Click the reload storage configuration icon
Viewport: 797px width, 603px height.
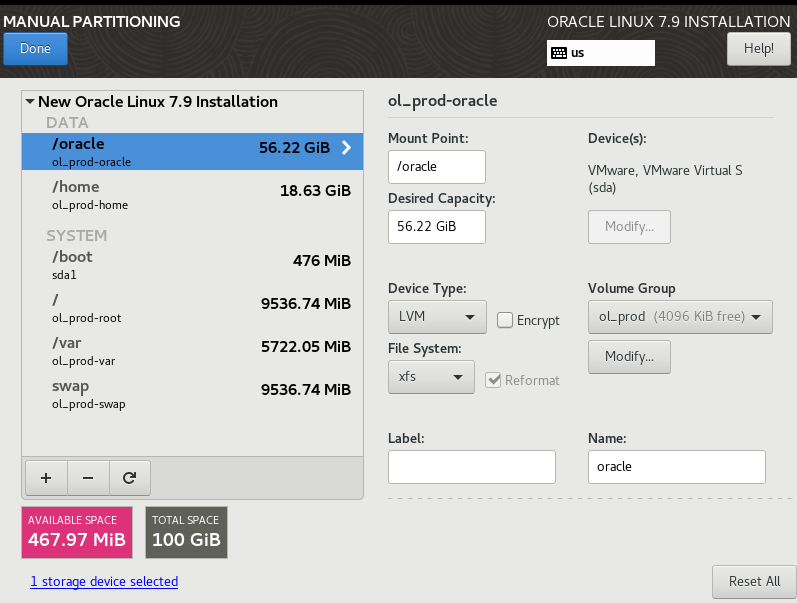[130, 478]
